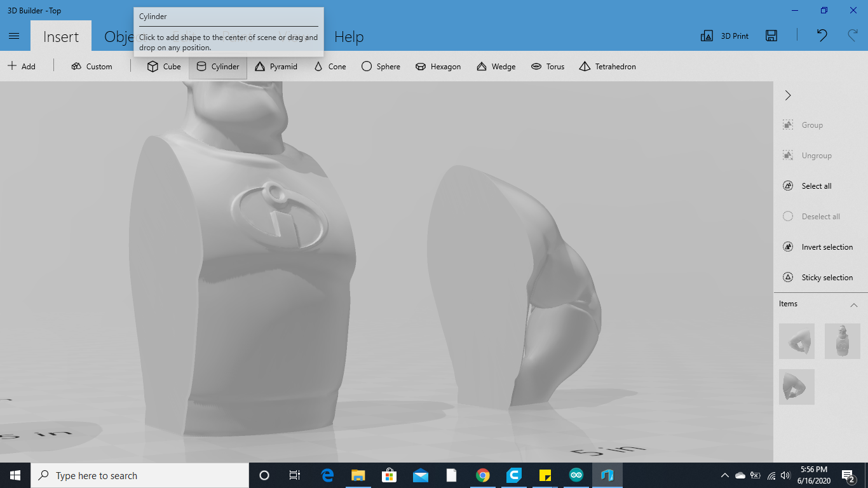Switch to the Insert tab

60,36
